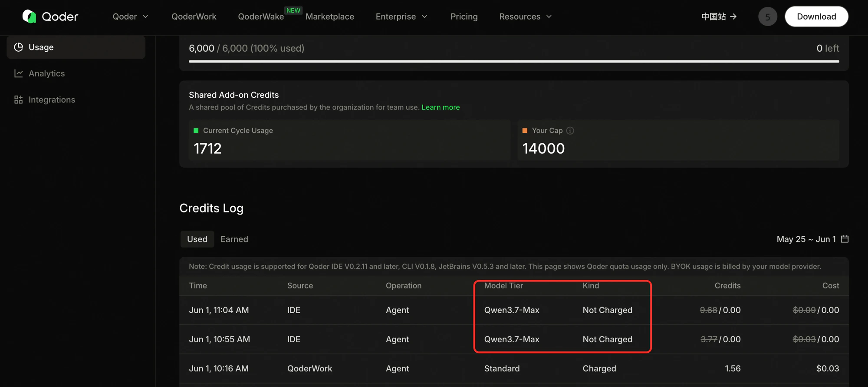The image size is (868, 387).
Task: Click the $0.03/0.00 cost value
Action: coord(816,339)
